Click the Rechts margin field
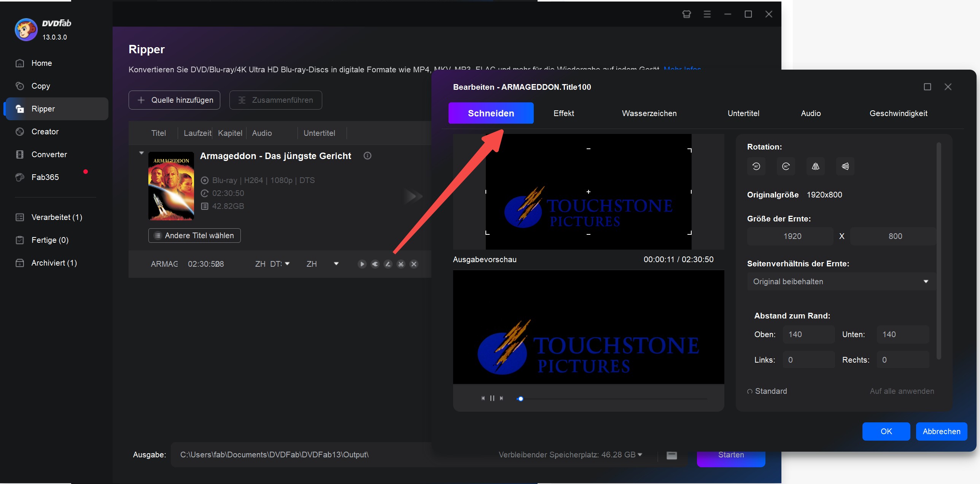 pyautogui.click(x=903, y=360)
